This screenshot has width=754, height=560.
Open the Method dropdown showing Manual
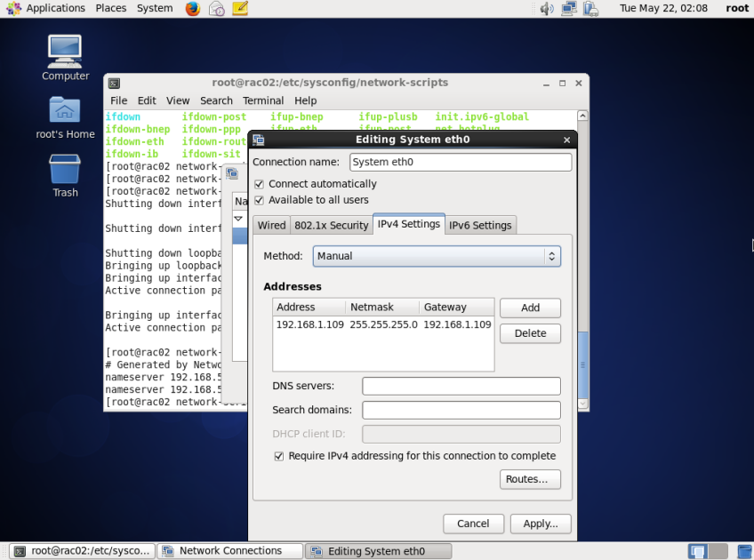(x=437, y=255)
